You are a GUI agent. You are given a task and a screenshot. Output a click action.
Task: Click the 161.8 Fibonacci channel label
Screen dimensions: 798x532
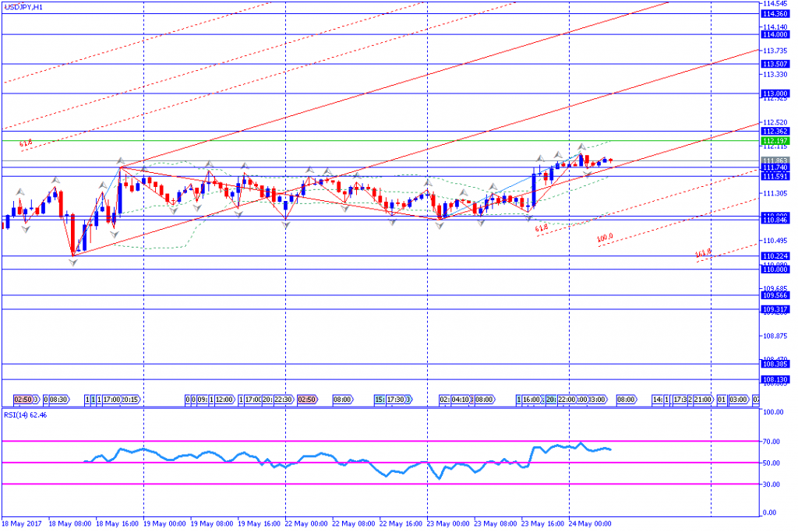tap(704, 253)
